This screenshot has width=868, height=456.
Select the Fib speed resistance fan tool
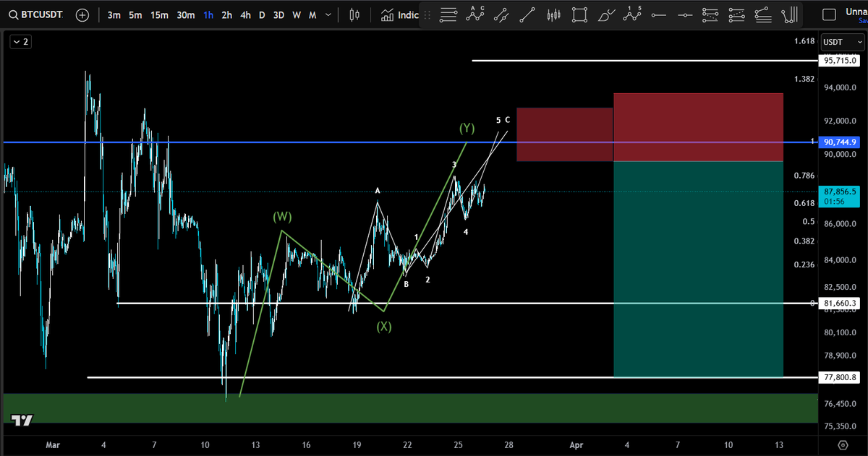pos(762,14)
